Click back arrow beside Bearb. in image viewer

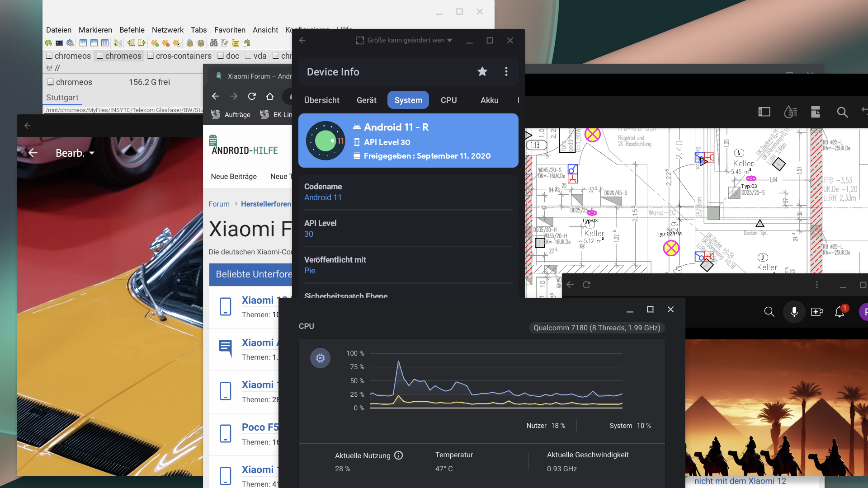click(33, 153)
